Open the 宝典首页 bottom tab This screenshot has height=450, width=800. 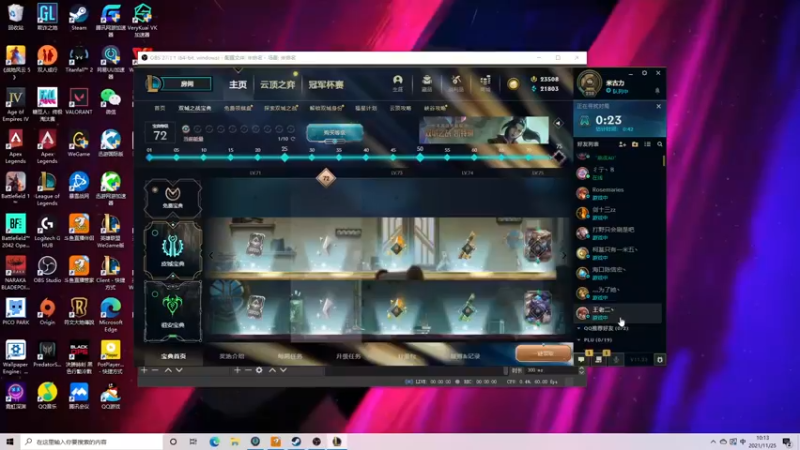coord(173,356)
